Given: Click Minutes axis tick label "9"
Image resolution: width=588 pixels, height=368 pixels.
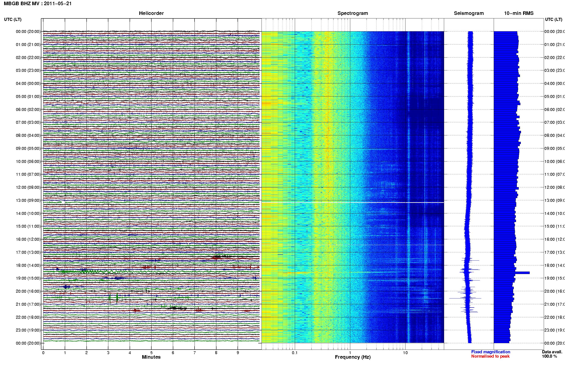Looking at the screenshot, I should (x=238, y=353).
